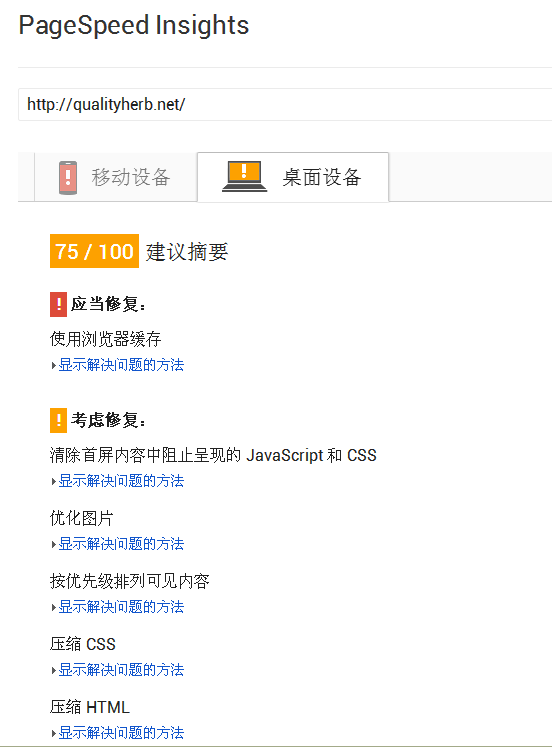The image size is (552, 747).
Task: Expand the fix details under 压缩 CSS
Action: [121, 669]
